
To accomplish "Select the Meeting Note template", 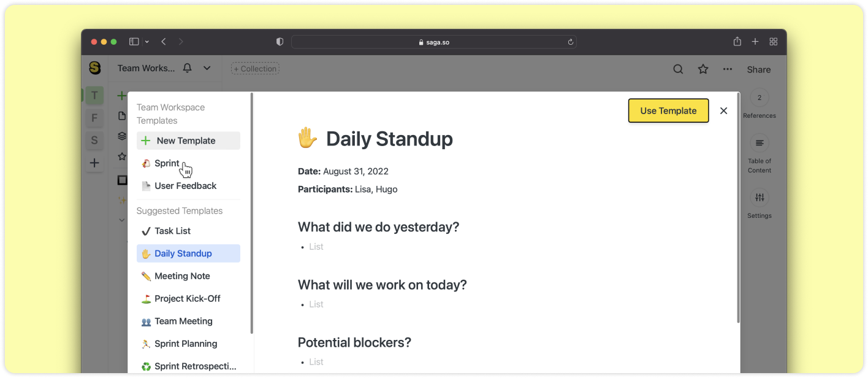I will pos(182,276).
